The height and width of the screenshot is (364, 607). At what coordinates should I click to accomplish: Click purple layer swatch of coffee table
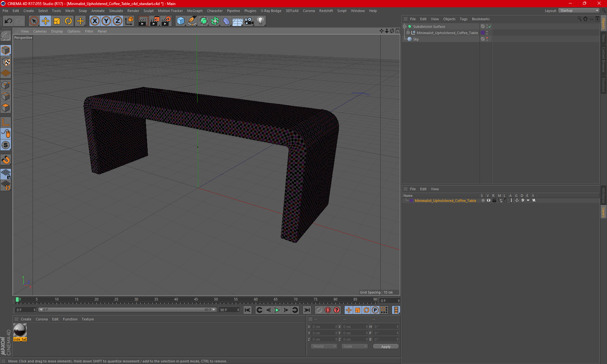(x=483, y=33)
